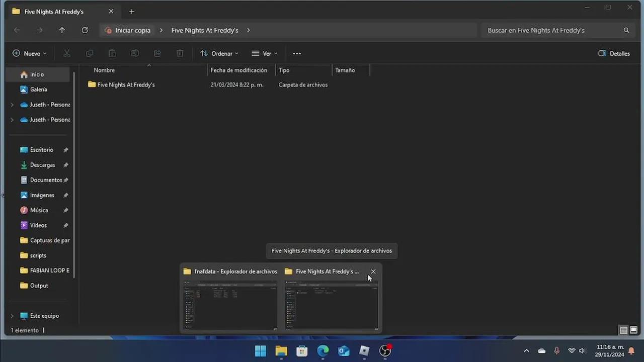Viewport: 644px width, 362px height.
Task: Click the microphone tray icon
Action: pos(556,351)
